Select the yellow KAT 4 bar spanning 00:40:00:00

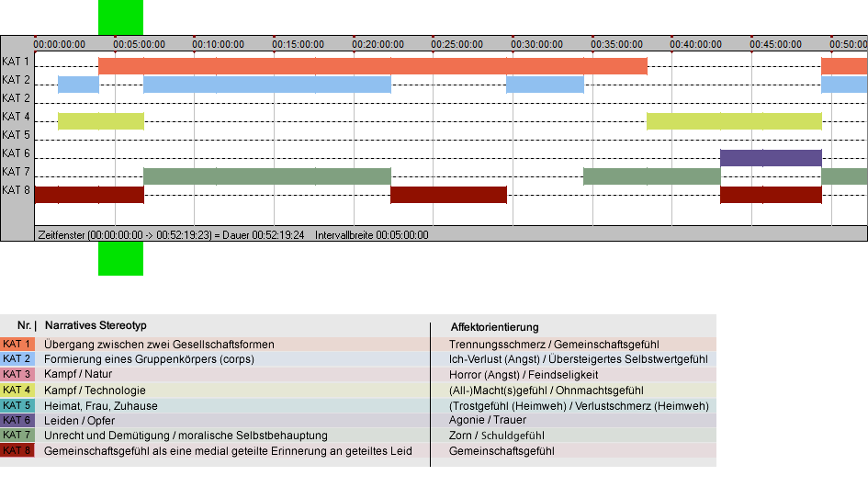pyautogui.click(x=734, y=120)
